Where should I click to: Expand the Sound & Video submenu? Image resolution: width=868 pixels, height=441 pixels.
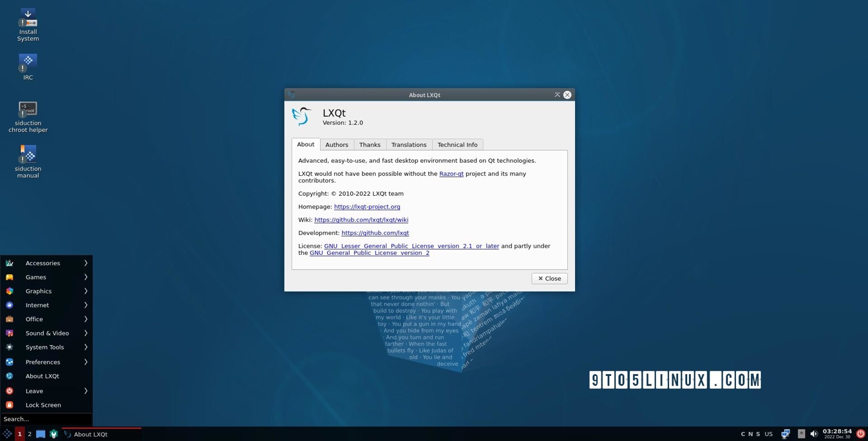[x=46, y=333]
